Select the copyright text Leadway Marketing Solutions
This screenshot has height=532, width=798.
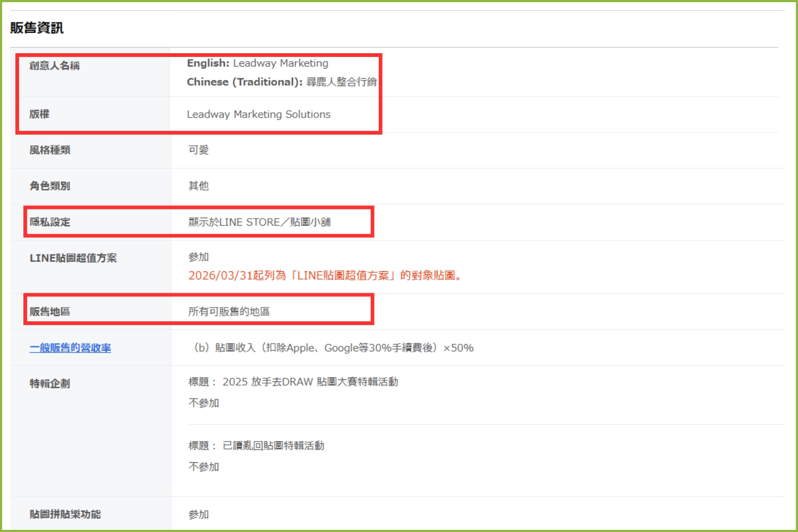pyautogui.click(x=259, y=114)
